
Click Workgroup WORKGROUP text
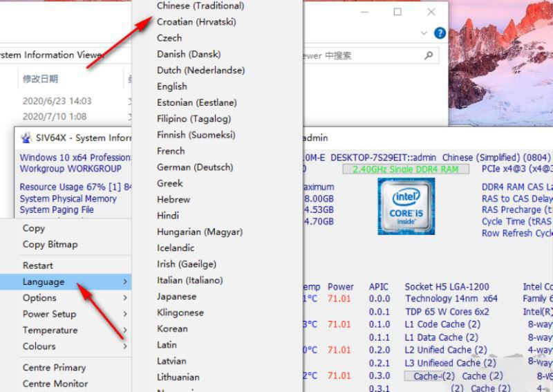pyautogui.click(x=71, y=169)
